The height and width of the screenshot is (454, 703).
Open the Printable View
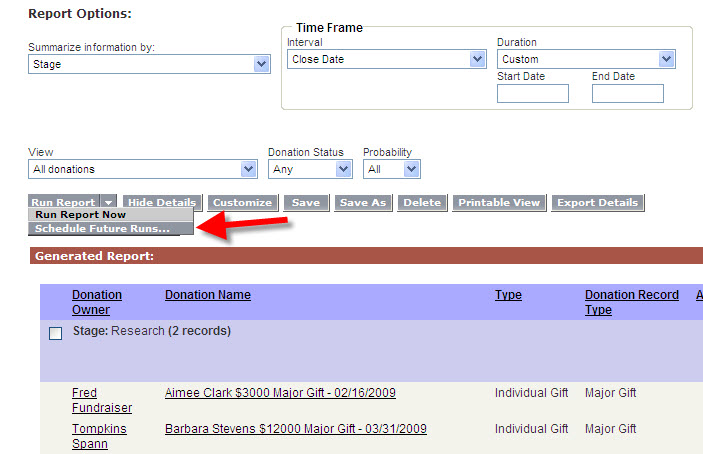click(x=498, y=203)
